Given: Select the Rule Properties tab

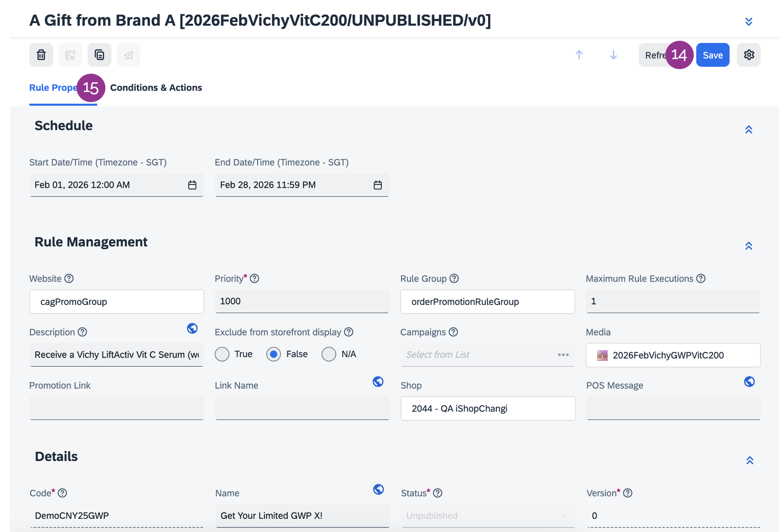Looking at the screenshot, I should 52,87.
